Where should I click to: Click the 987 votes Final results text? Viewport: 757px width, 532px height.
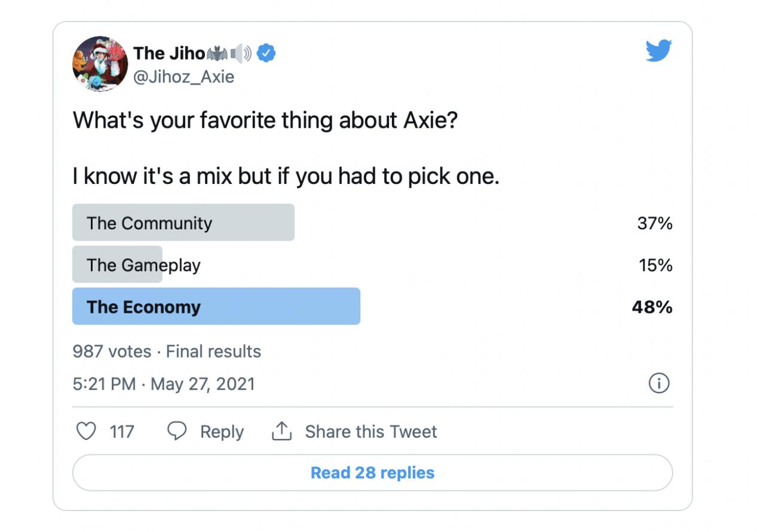pos(167,352)
